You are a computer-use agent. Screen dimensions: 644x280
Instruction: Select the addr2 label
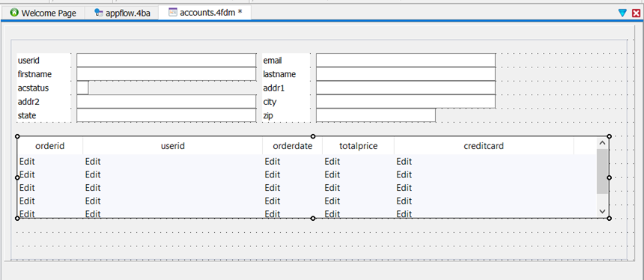point(28,102)
